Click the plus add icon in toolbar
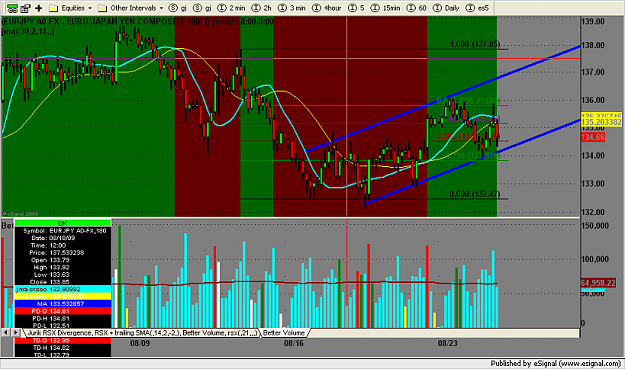 (39, 8)
